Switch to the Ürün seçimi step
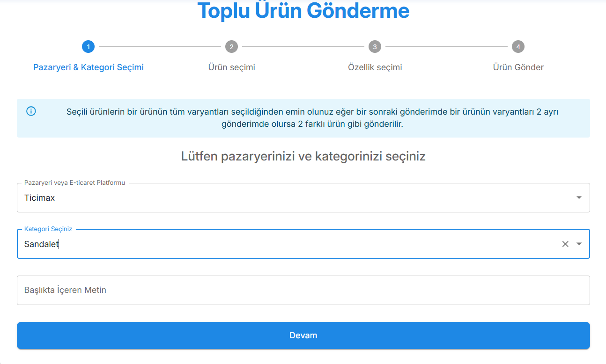This screenshot has width=606, height=364. pos(231,67)
